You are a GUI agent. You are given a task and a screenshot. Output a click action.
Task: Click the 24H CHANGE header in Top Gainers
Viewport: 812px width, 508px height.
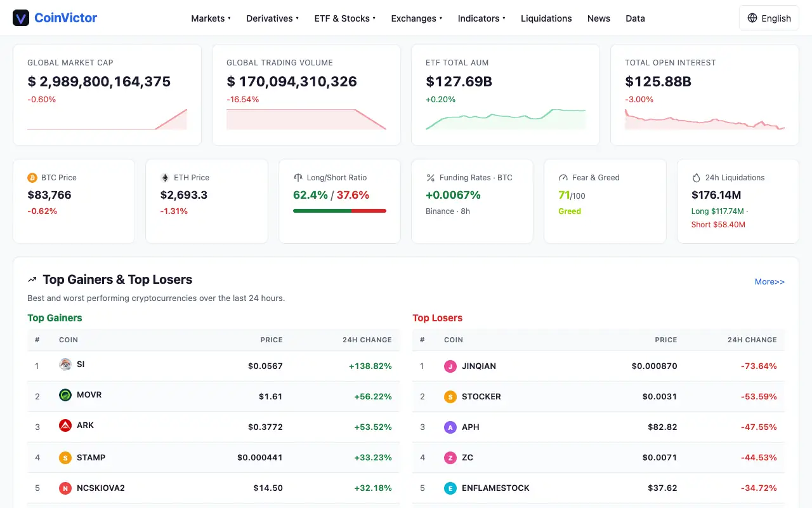pyautogui.click(x=367, y=340)
